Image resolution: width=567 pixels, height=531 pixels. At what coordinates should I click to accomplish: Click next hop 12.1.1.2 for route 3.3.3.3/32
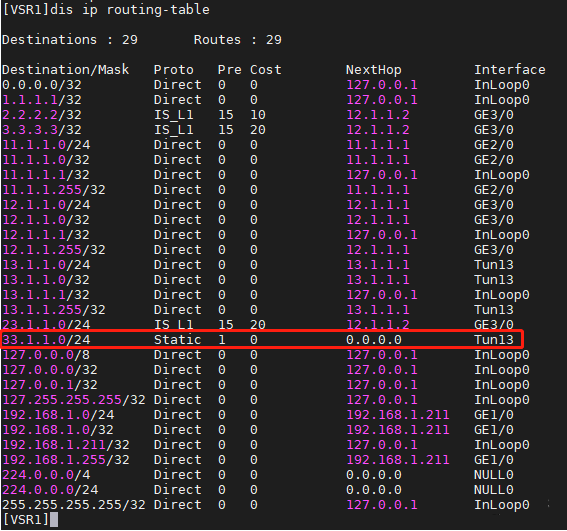[x=378, y=129]
